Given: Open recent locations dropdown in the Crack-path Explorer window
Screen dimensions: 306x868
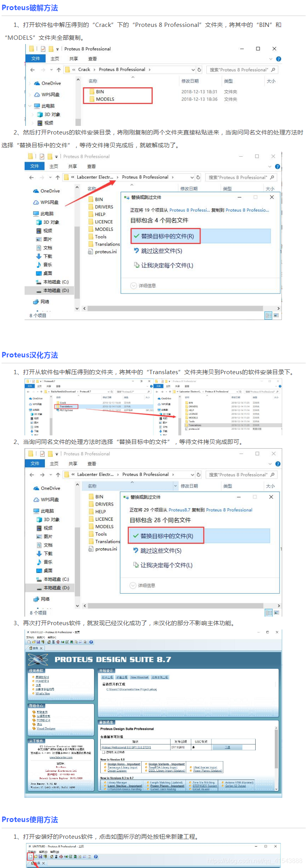Looking at the screenshot, I should (51, 70).
